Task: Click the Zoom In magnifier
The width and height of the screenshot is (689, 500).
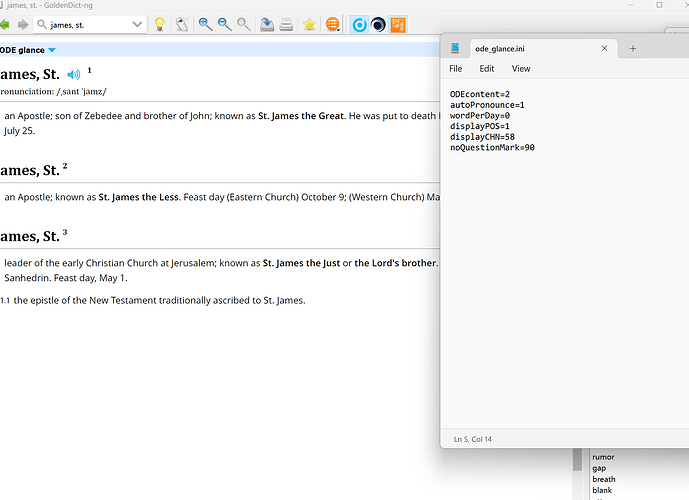Action: pos(205,25)
